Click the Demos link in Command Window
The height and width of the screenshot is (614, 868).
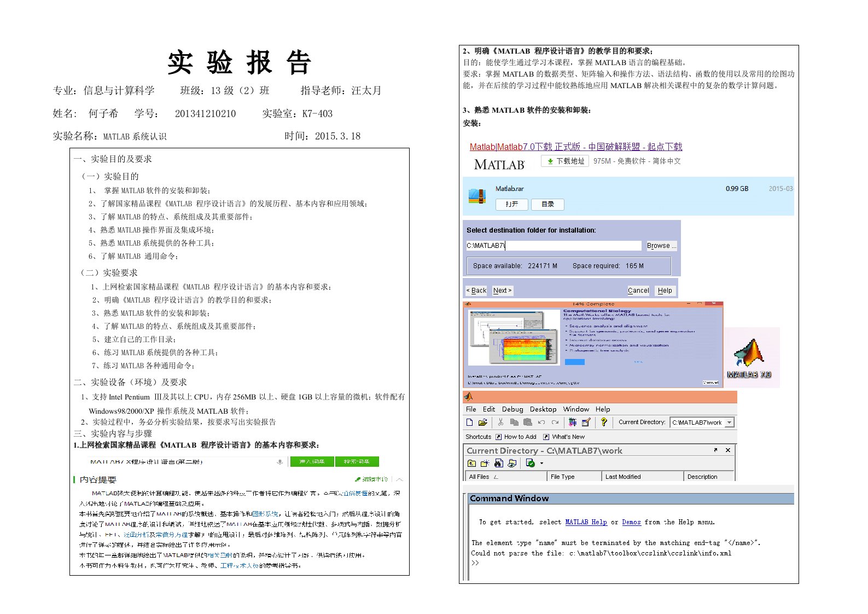coord(631,522)
